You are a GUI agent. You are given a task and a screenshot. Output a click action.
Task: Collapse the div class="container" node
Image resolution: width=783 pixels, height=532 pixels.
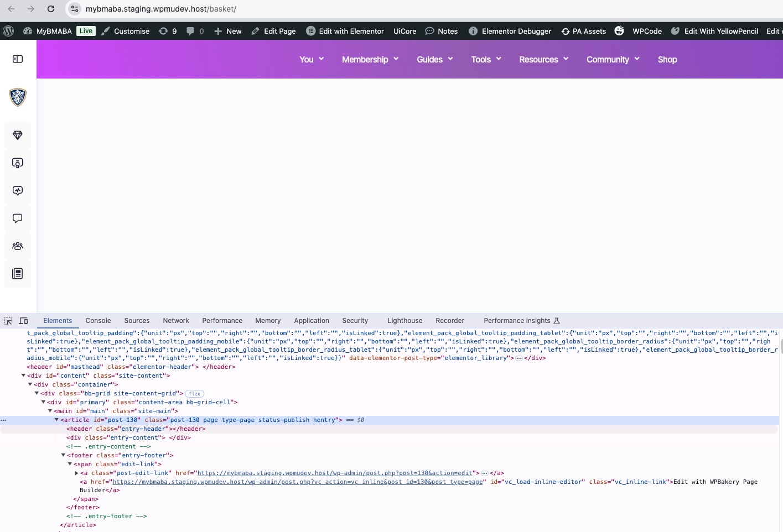30,384
